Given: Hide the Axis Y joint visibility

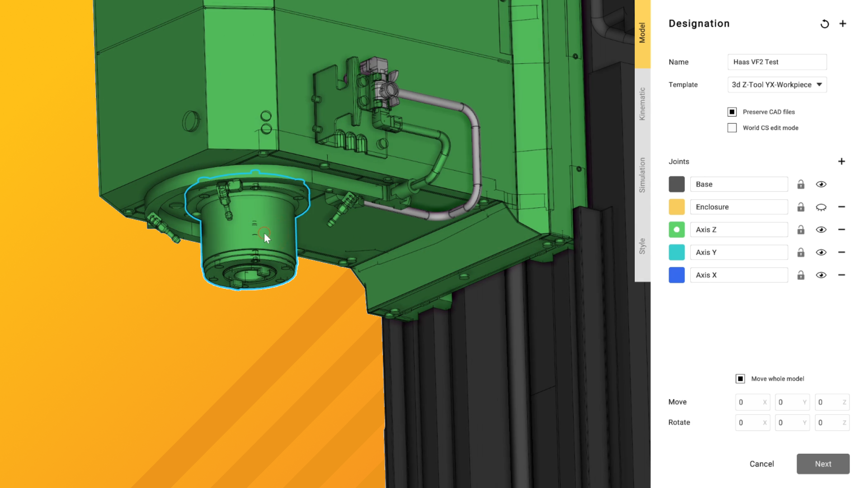Looking at the screenshot, I should click(821, 253).
